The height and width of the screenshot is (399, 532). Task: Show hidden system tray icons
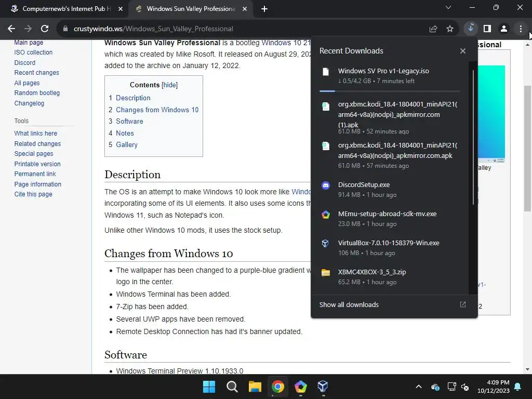(x=419, y=387)
